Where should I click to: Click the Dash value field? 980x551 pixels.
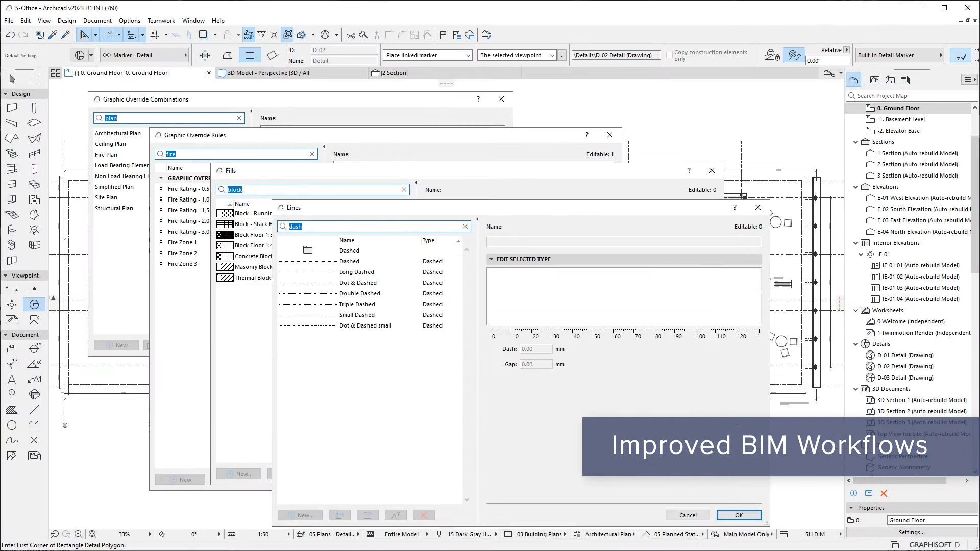click(535, 349)
